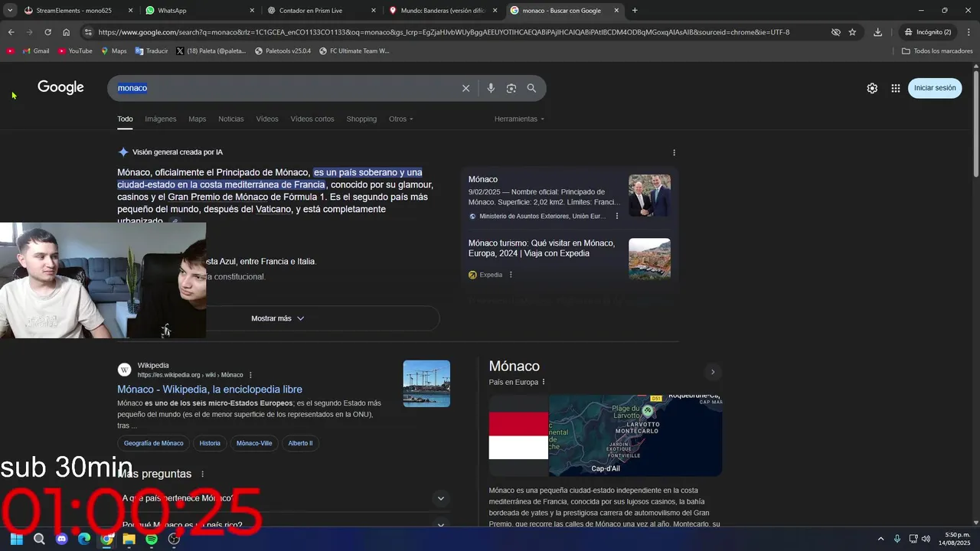This screenshot has height=551, width=980.
Task: Open Incógnito (2) profile menu
Action: (x=928, y=32)
